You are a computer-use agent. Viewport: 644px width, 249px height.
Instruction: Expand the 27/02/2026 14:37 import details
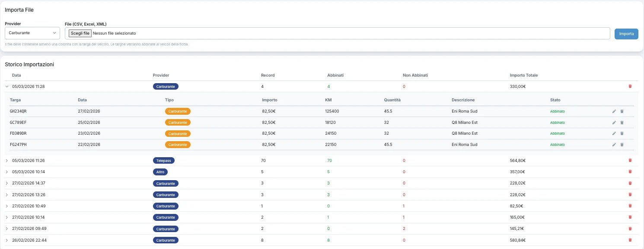tap(7, 183)
